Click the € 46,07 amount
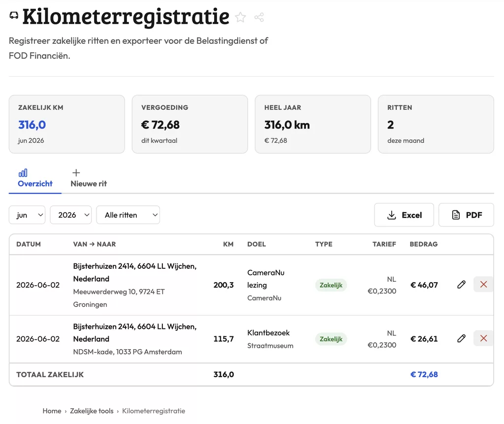504x424 pixels. click(424, 285)
